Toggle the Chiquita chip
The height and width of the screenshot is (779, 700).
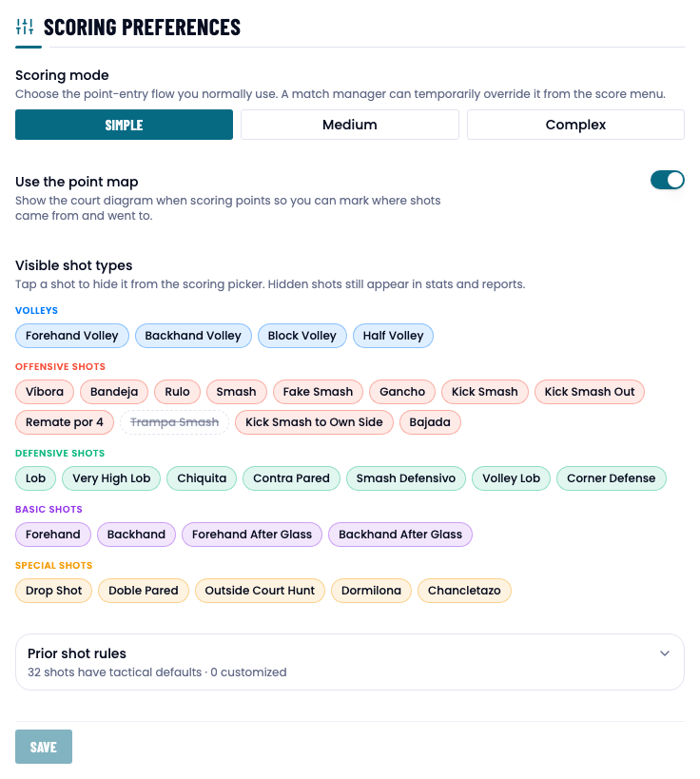tap(202, 478)
